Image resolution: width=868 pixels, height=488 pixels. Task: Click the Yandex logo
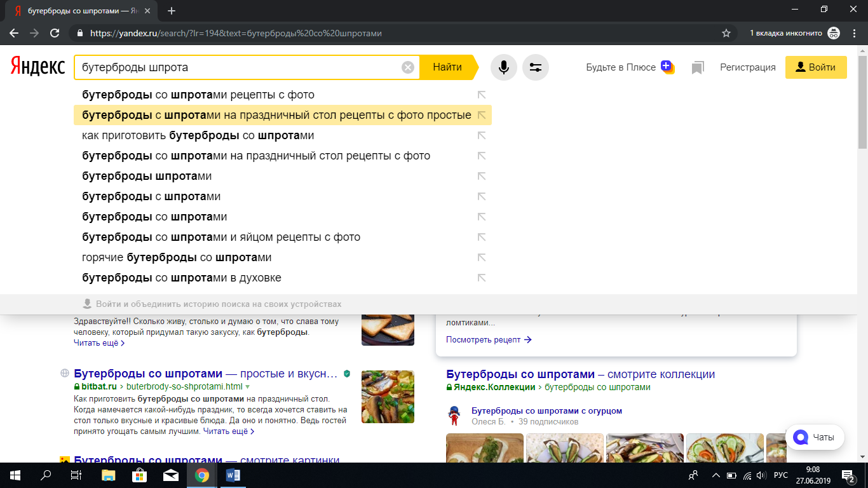(x=37, y=67)
